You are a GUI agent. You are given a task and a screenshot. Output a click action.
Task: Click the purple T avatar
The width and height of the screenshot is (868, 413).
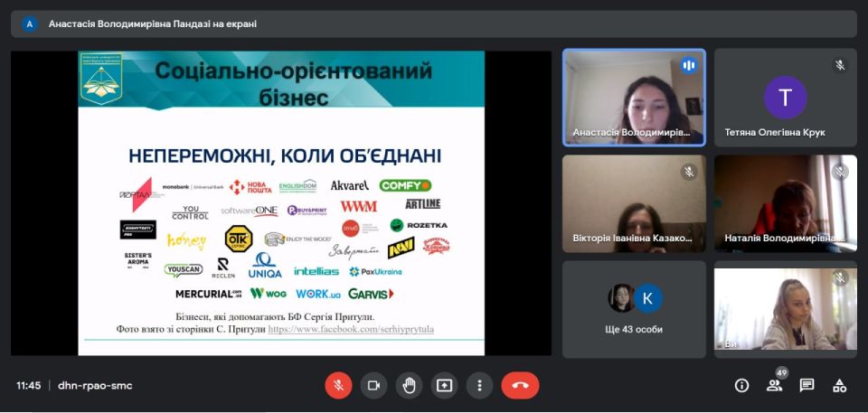pyautogui.click(x=785, y=98)
